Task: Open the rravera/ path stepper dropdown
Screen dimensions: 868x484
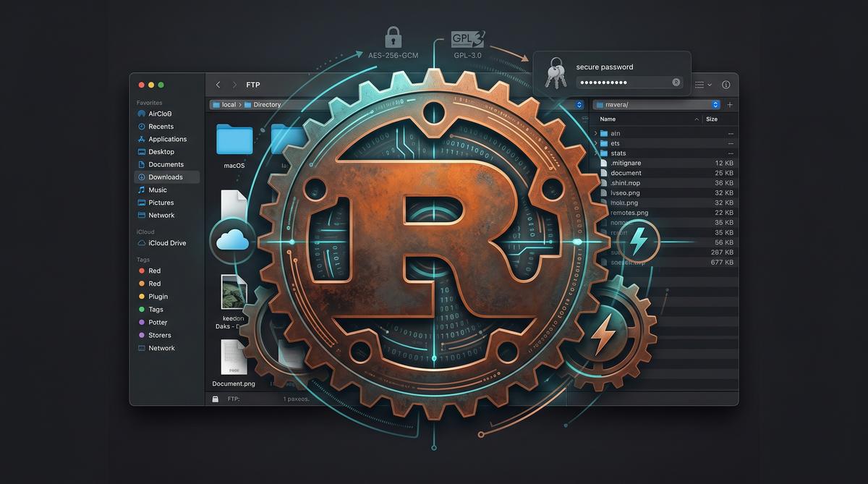Action: click(x=716, y=105)
